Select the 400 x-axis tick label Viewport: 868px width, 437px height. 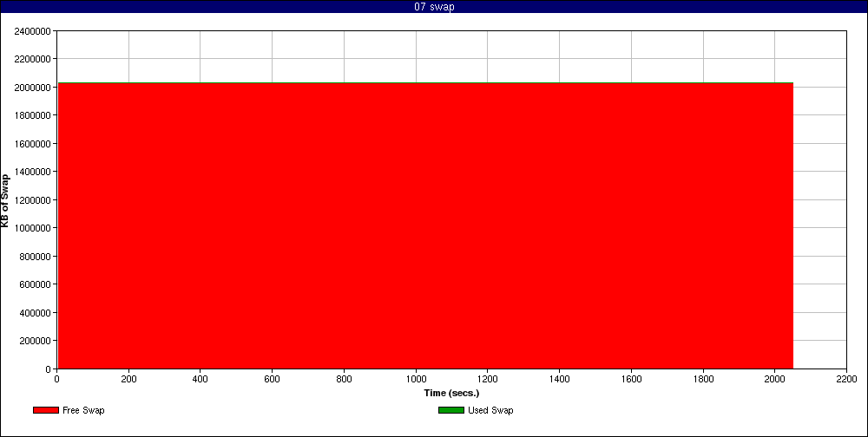pyautogui.click(x=201, y=379)
